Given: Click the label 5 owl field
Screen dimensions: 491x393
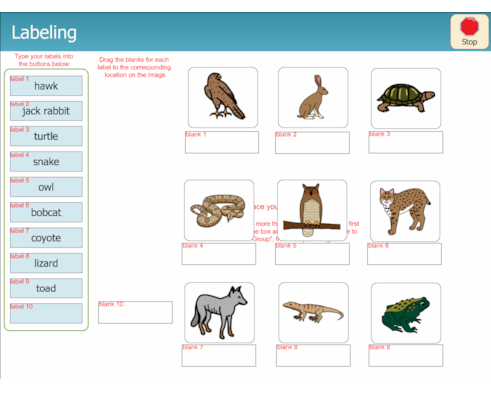Looking at the screenshot, I should pyautogui.click(x=46, y=187).
